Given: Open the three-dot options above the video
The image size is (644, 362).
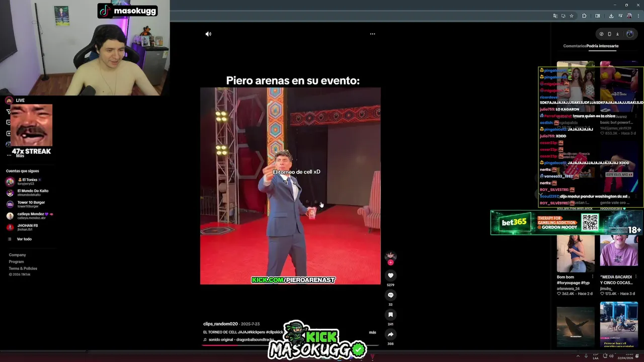Looking at the screenshot, I should tap(372, 34).
